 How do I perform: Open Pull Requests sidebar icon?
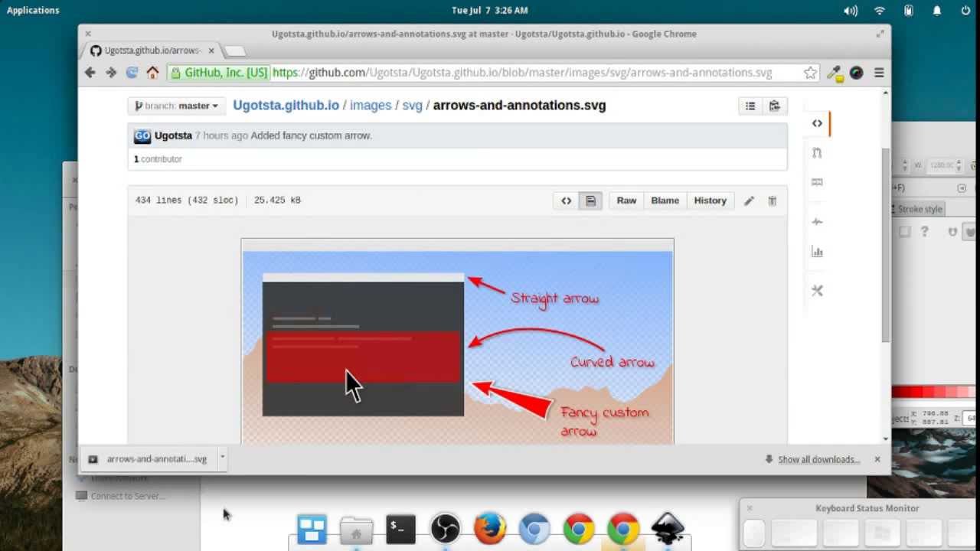coord(817,153)
